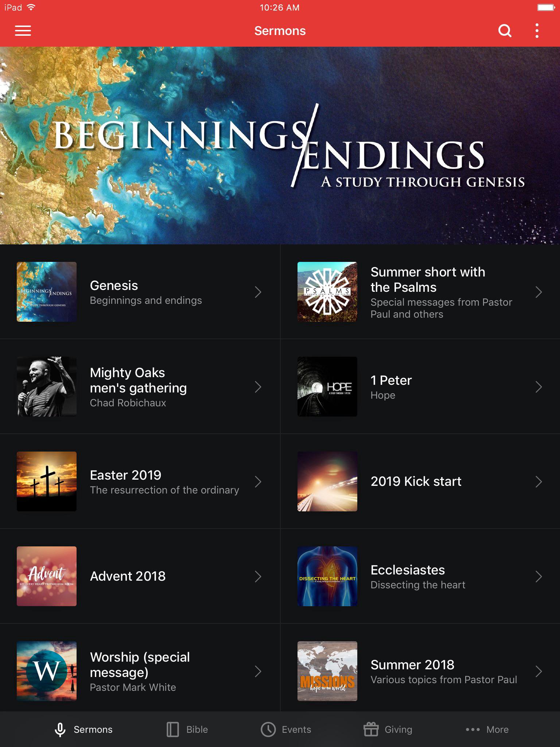
Task: Tap the Missions world map thumbnail
Action: click(327, 671)
